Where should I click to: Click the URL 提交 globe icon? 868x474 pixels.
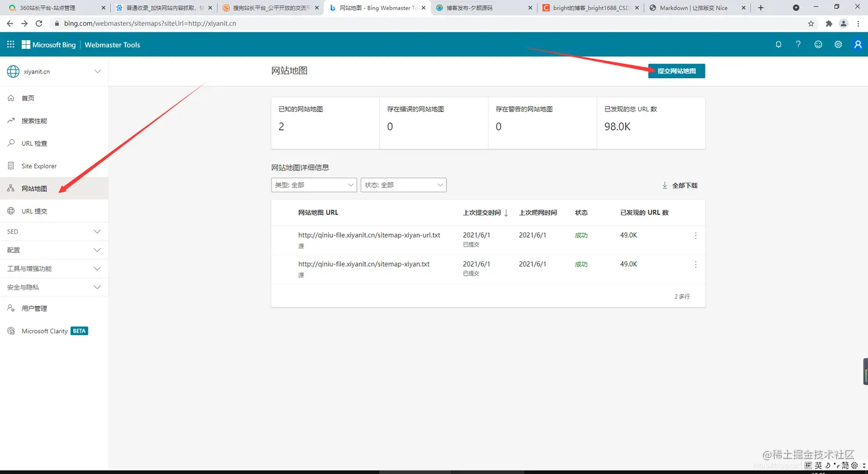point(11,211)
